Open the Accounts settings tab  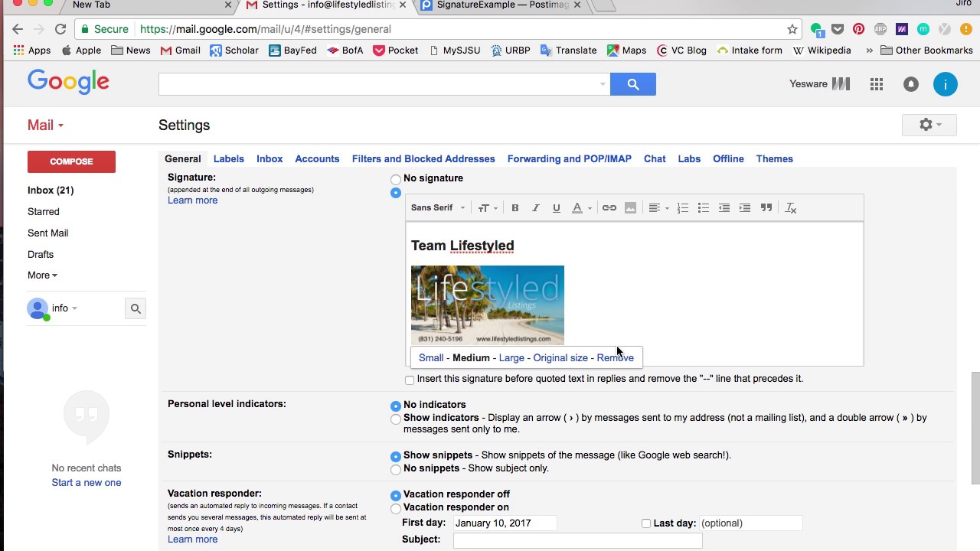point(317,159)
